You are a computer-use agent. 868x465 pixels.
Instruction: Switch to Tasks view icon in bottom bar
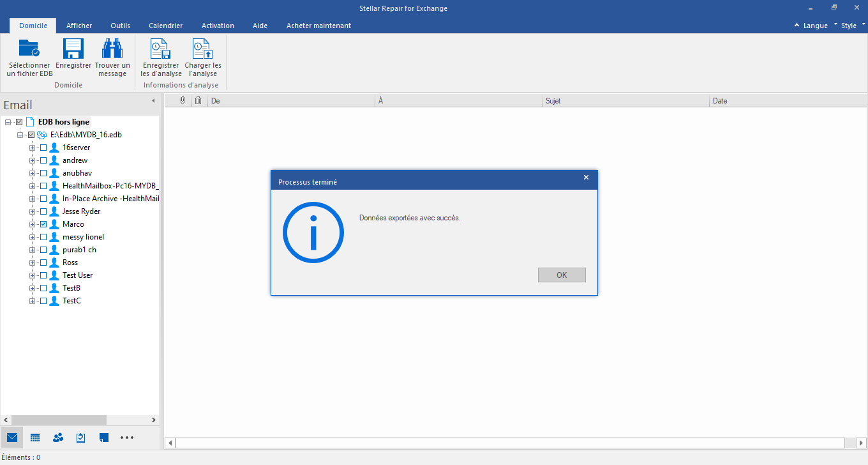[81, 438]
